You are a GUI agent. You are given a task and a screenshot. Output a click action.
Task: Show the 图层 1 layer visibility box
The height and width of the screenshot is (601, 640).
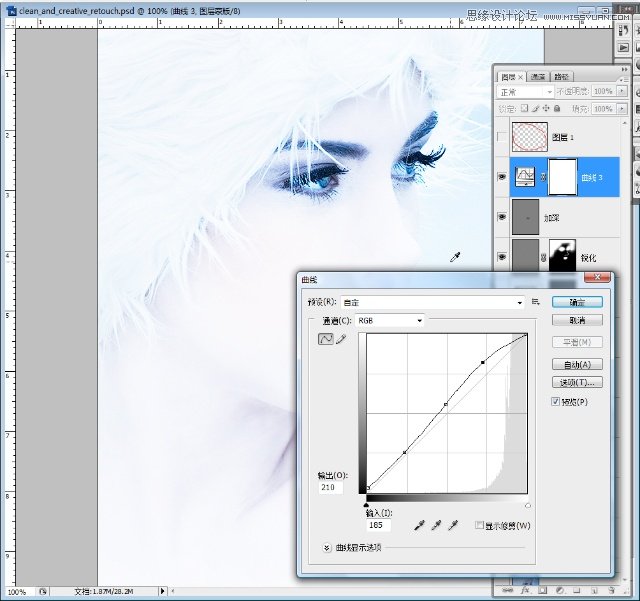[502, 137]
